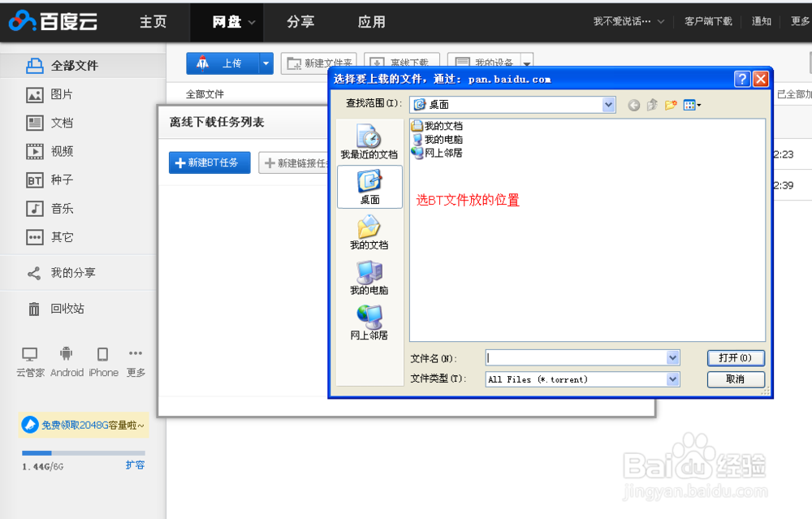Open 通知 notifications
812x519 pixels.
(x=762, y=21)
